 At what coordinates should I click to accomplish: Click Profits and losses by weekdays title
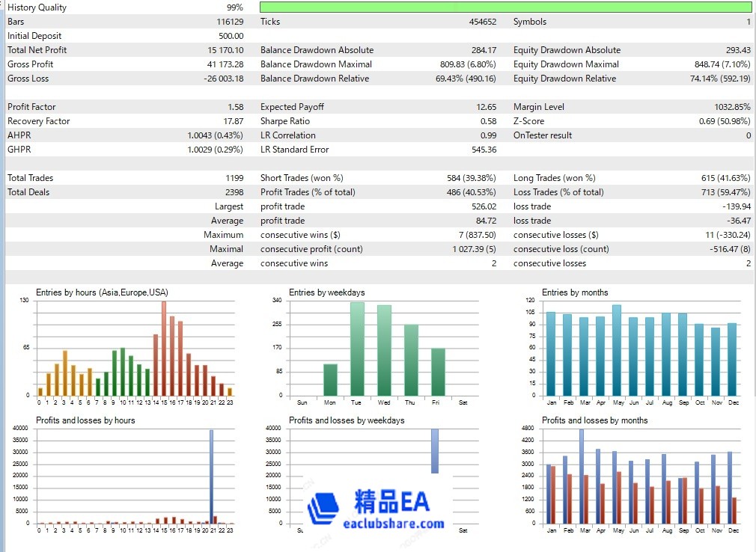click(x=347, y=420)
